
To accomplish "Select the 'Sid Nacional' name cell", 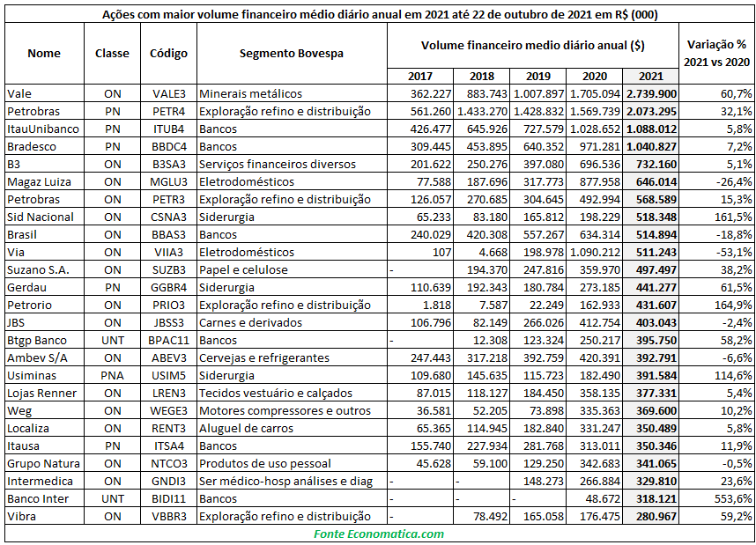I will (44, 217).
